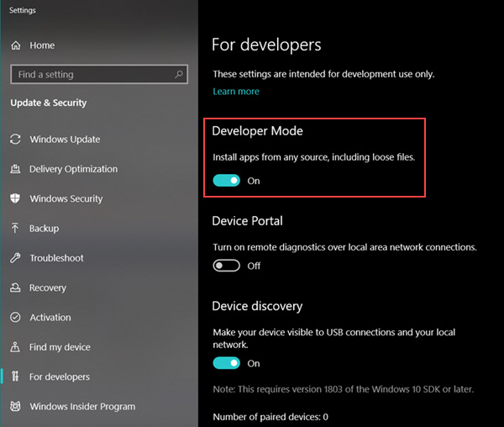The width and height of the screenshot is (504, 427).
Task: Enable the Device Portal toggle
Action: click(226, 266)
